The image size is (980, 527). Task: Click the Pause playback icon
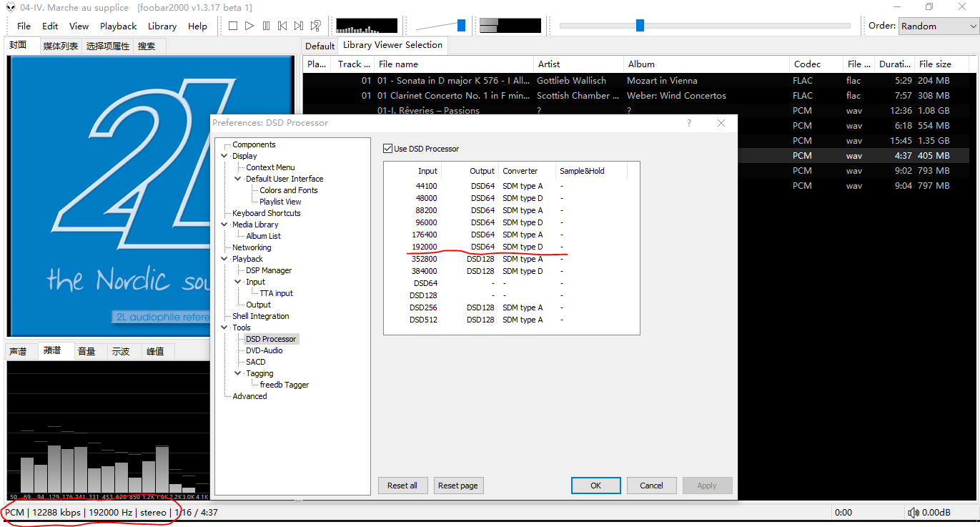point(266,26)
